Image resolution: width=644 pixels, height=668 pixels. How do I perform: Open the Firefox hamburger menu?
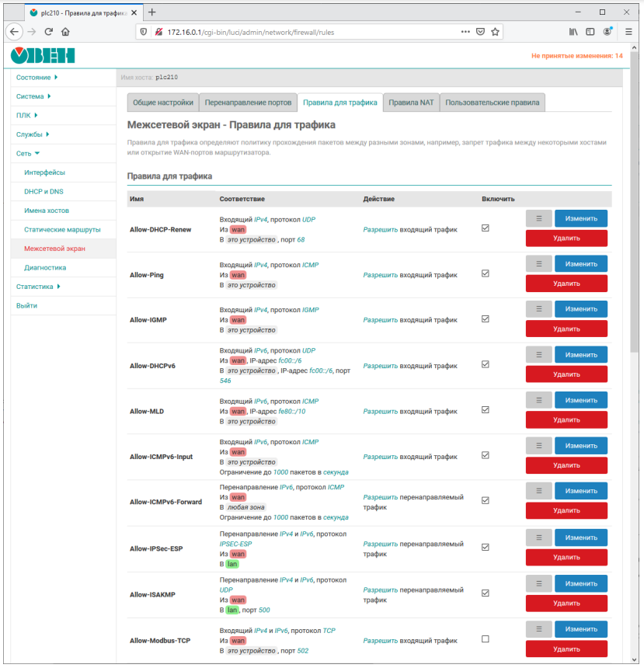[x=628, y=32]
